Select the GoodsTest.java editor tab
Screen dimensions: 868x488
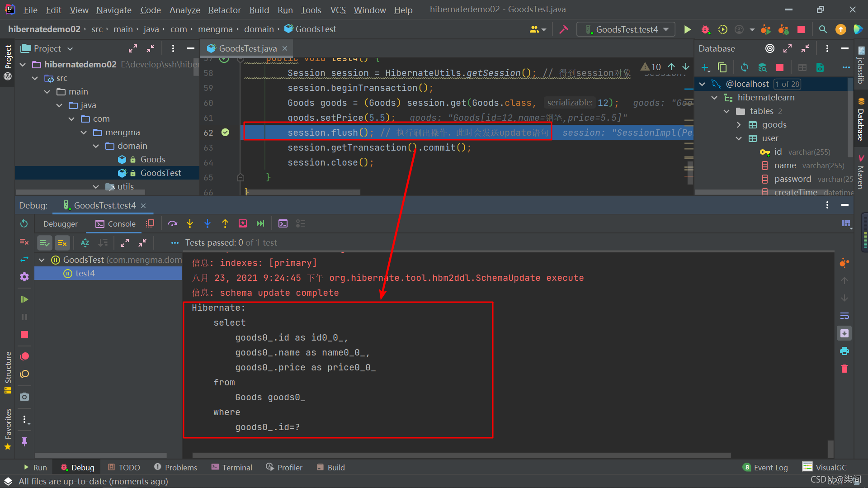coord(248,48)
